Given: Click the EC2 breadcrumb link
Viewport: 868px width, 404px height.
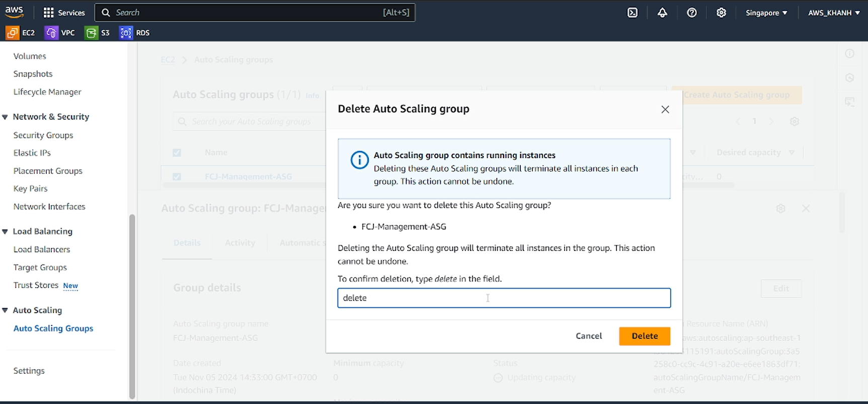Looking at the screenshot, I should click(x=168, y=59).
